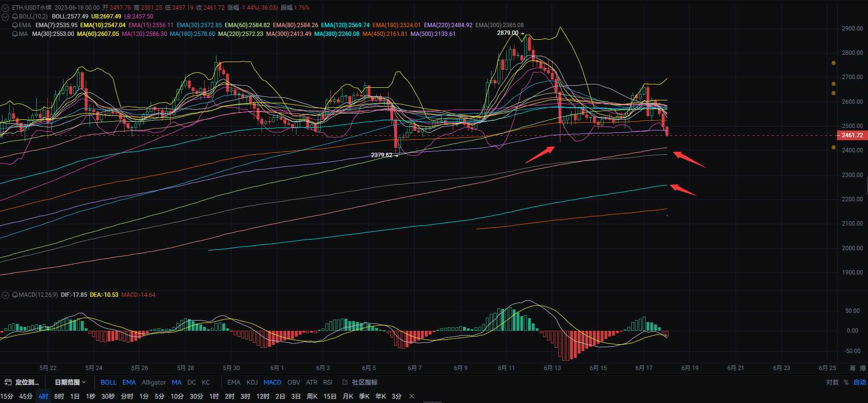Collapse the ETH/USDT main chart legend chevron
Viewport: 868px width, 403px height.
click(x=5, y=8)
